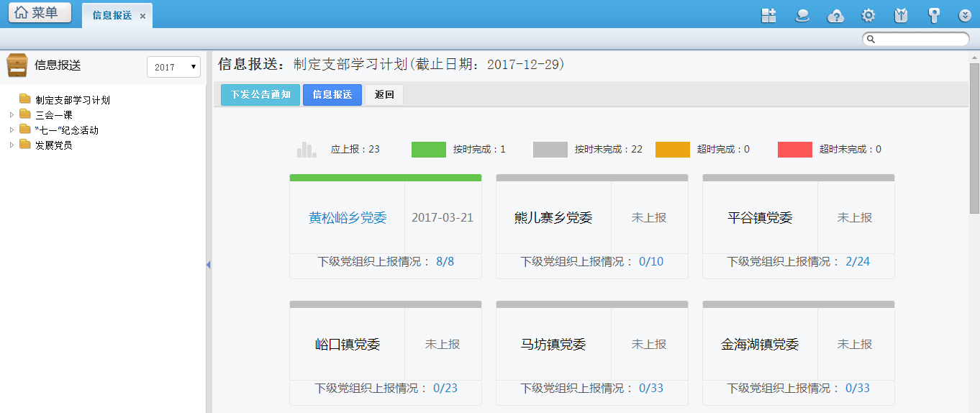Open settings via the gear icon
980x413 pixels.
pyautogui.click(x=868, y=16)
